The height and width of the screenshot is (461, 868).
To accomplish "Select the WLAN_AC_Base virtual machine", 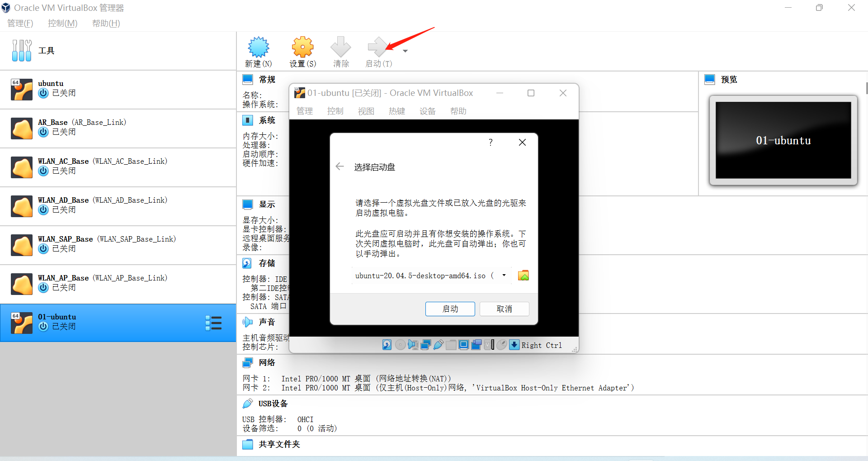I will [x=118, y=167].
